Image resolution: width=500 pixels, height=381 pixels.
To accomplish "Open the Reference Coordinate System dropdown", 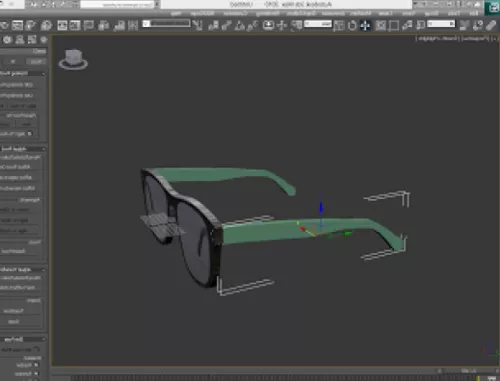I will (318, 24).
